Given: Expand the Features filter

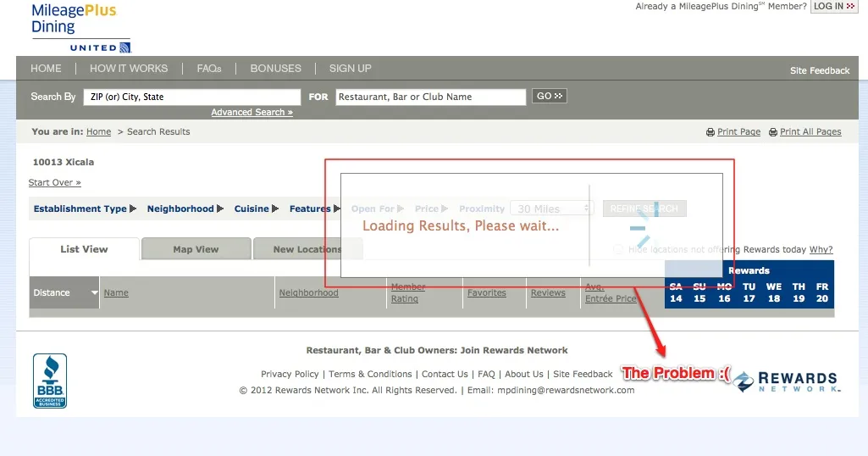Looking at the screenshot, I should (x=314, y=209).
